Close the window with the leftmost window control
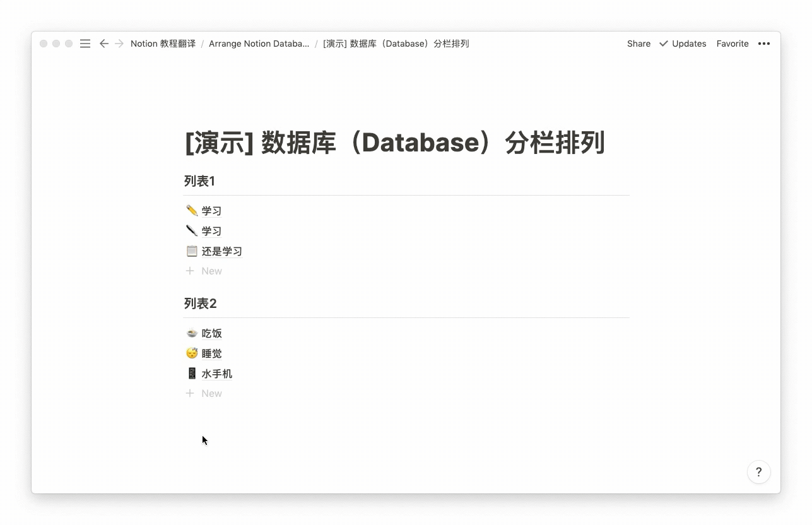Viewport: 812px width, 525px height. (44, 44)
